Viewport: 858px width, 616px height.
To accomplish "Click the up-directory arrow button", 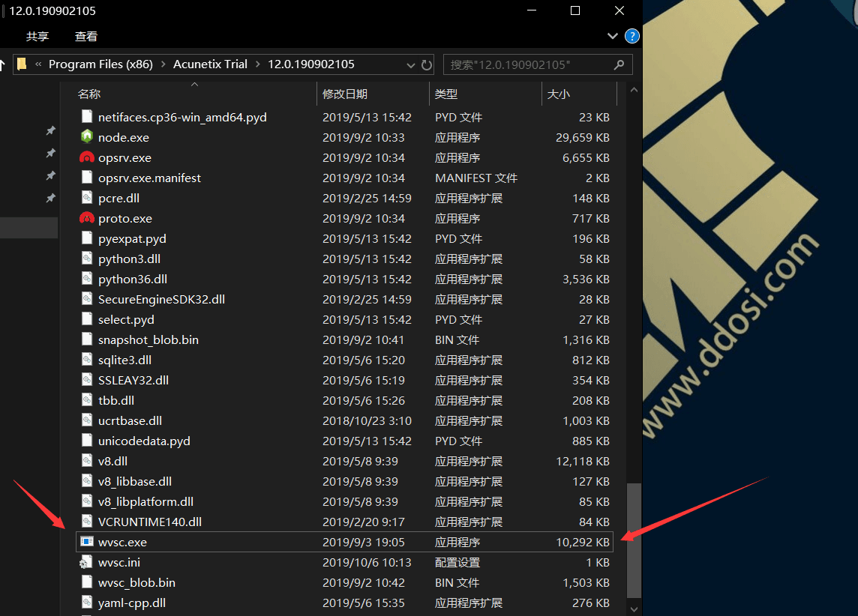I will [x=2, y=64].
